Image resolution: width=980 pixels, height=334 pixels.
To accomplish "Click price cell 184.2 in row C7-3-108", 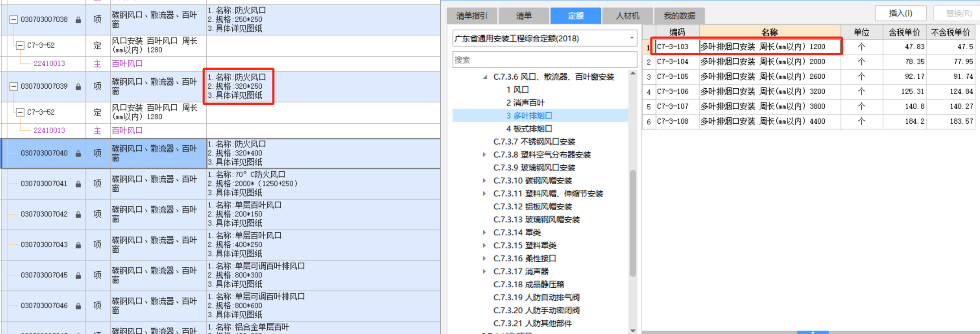I will [x=904, y=122].
